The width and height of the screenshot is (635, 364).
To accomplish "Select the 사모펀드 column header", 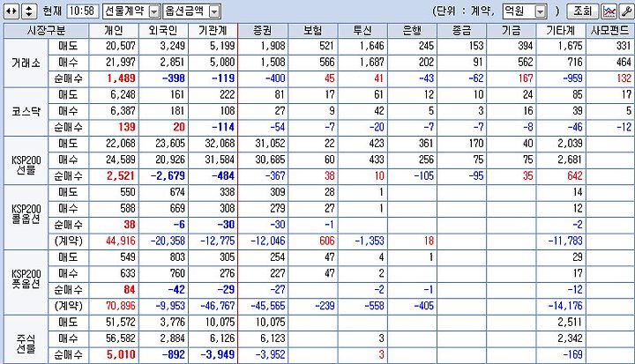I will click(610, 30).
